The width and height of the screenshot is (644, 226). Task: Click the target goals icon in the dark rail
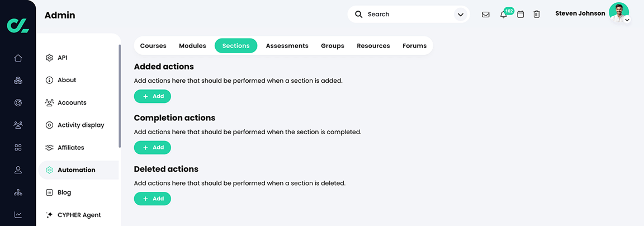18,103
